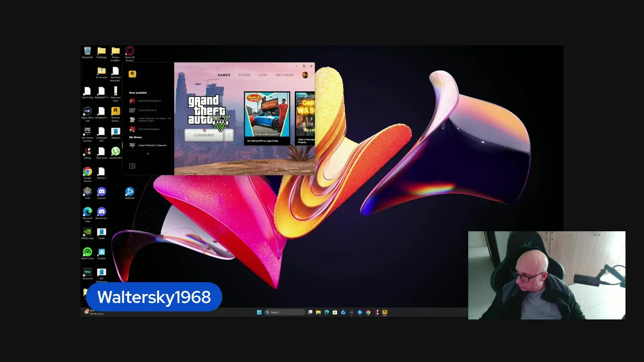Open the STORE tab

(x=245, y=75)
